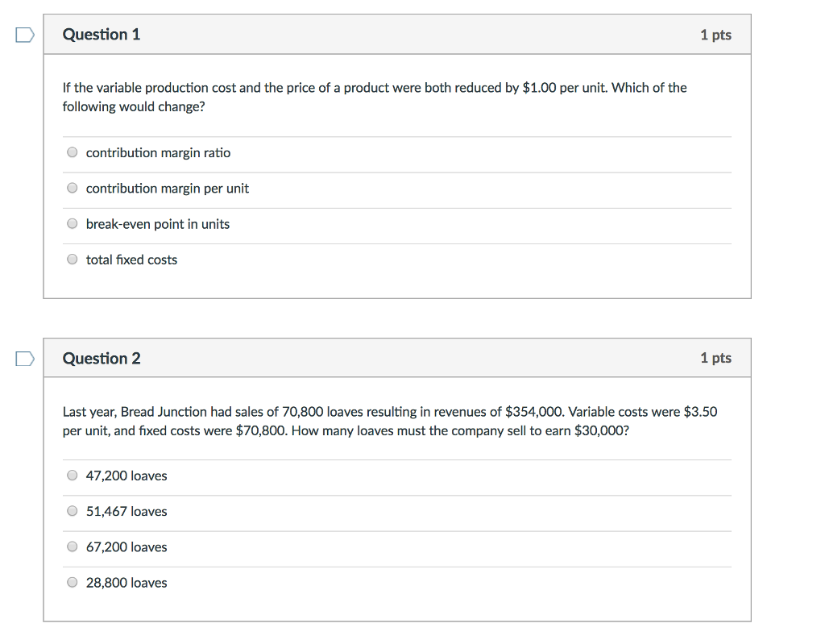Choose total fixed costs answer
Viewport: 825px width, 644px height.
(x=72, y=259)
